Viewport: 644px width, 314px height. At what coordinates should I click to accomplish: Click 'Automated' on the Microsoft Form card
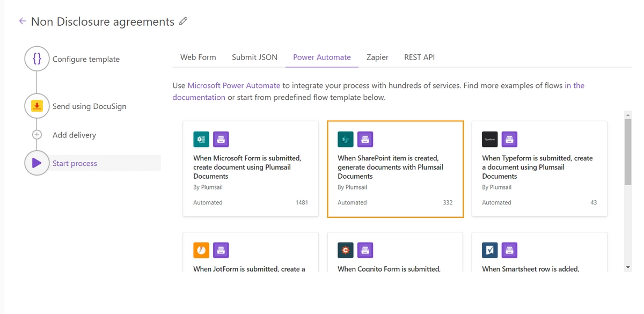[208, 202]
